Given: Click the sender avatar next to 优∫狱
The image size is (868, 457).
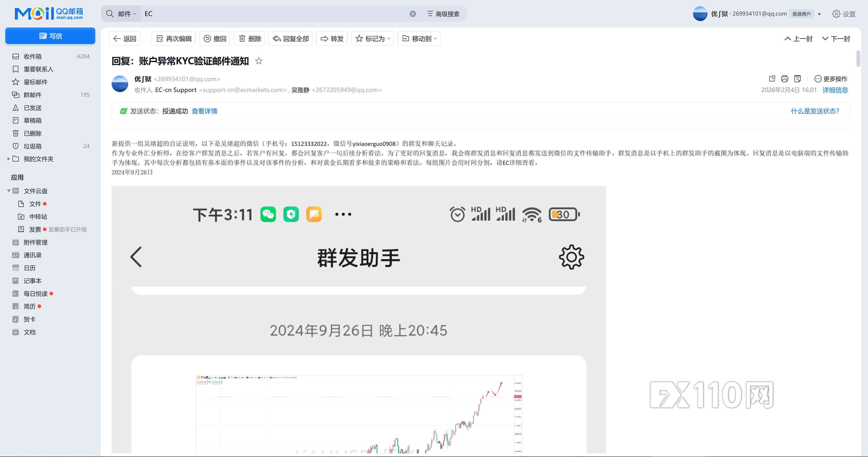Looking at the screenshot, I should point(120,84).
